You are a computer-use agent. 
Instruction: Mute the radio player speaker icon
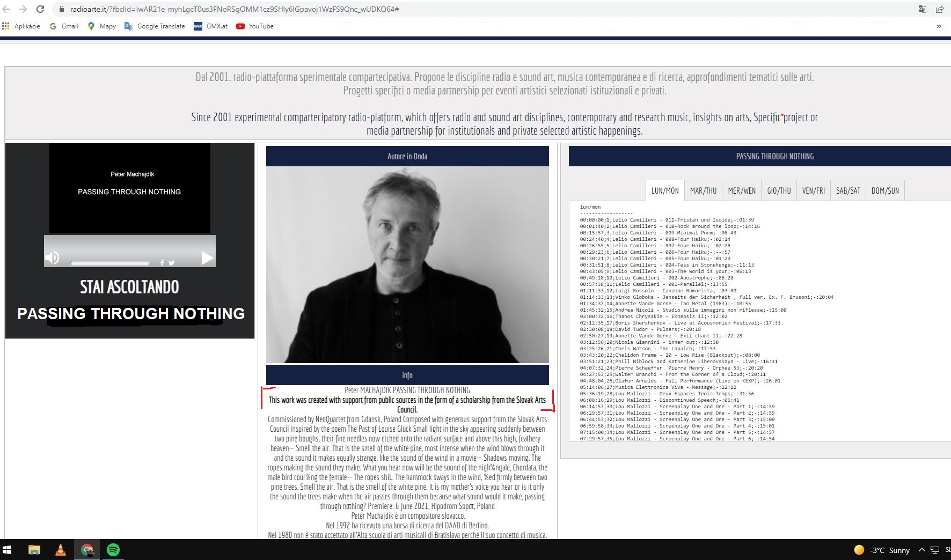click(x=53, y=258)
